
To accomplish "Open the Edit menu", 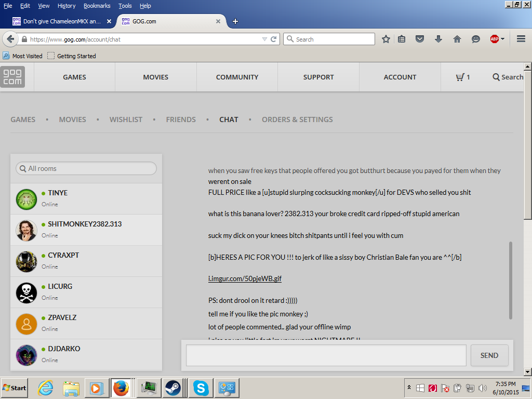I will 25,6.
